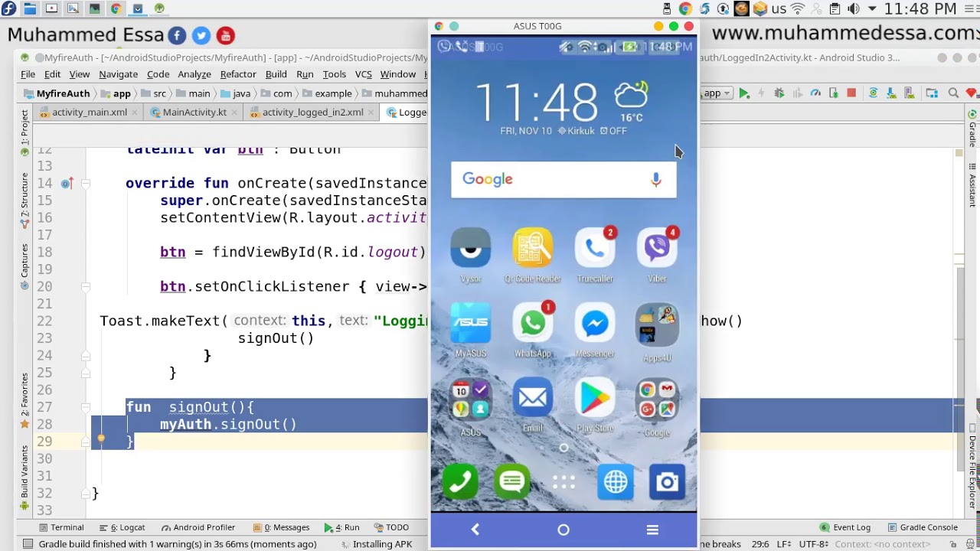
Task: Open the Play Store app
Action: [x=595, y=405]
